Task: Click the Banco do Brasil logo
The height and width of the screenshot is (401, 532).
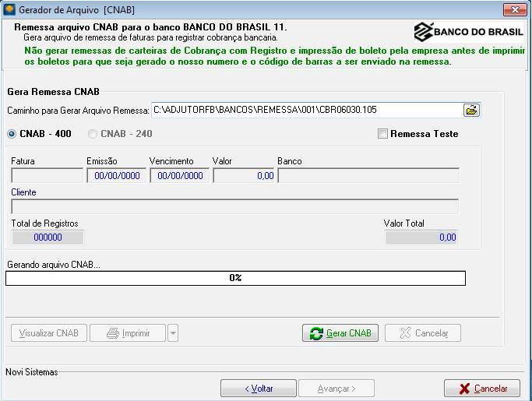Action: [x=469, y=32]
